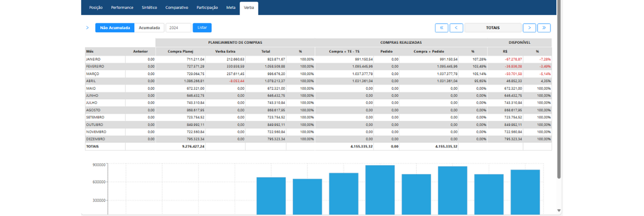Screen dimensions: 644x216
Task: Click the 330.938,59 value in FEVEREIRO row
Action: pyautogui.click(x=235, y=66)
